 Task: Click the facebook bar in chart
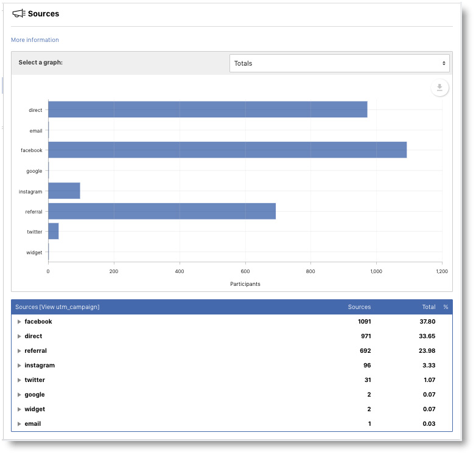227,150
